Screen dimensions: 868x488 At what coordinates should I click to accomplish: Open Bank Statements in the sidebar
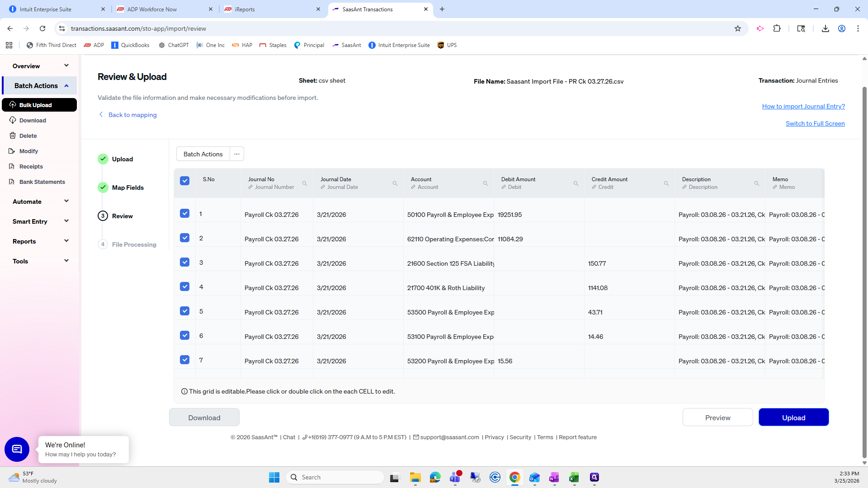coord(42,182)
